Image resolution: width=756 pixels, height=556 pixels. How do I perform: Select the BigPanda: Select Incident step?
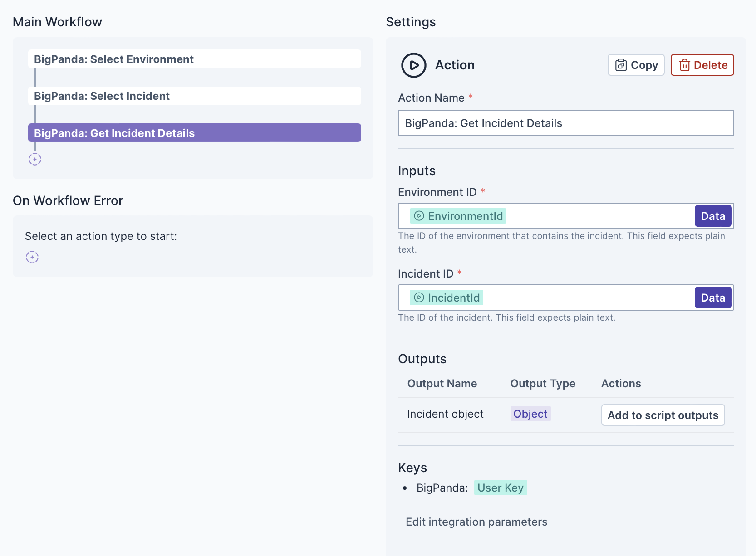[194, 96]
